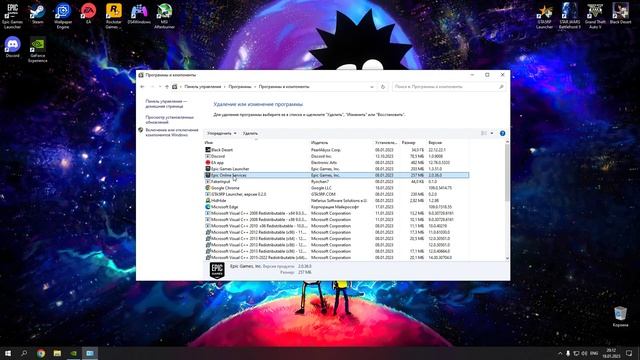The width and height of the screenshot is (640, 360).
Task: Change list view with the view icon
Action: pos(484,133)
